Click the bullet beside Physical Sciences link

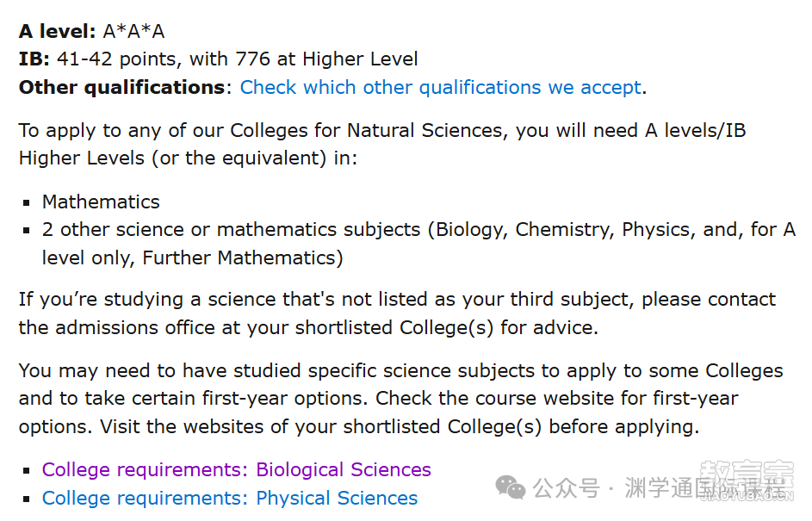(x=27, y=499)
